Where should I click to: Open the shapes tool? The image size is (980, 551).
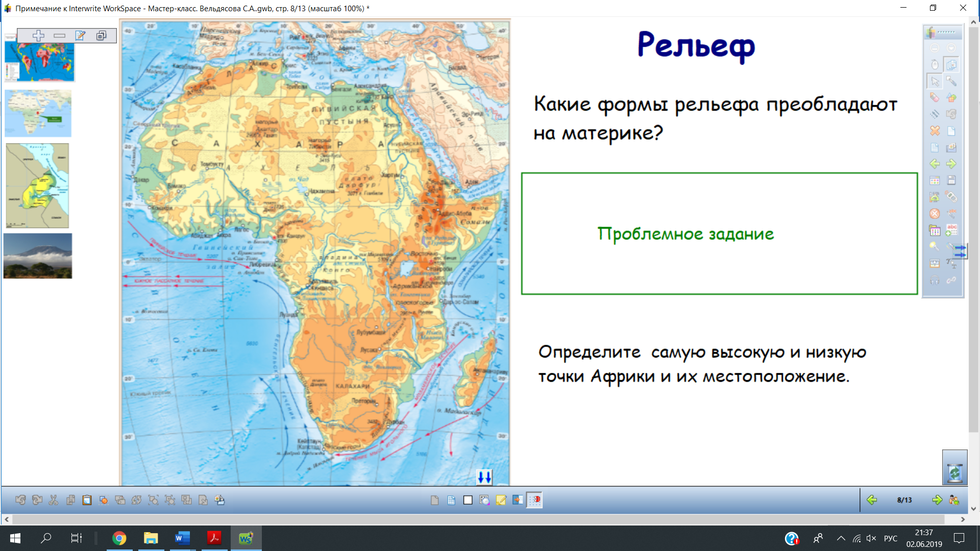[x=951, y=97]
